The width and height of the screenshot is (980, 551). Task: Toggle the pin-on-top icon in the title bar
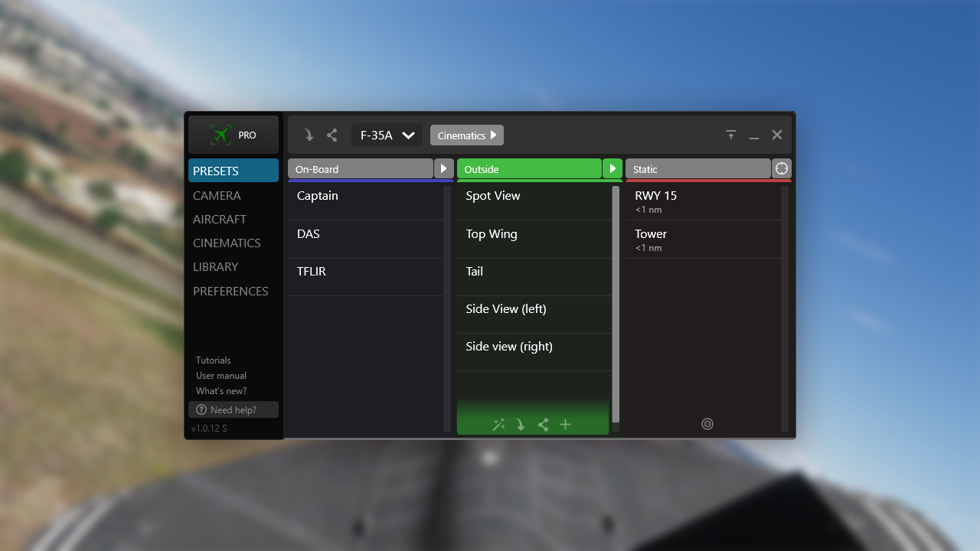[x=730, y=135]
